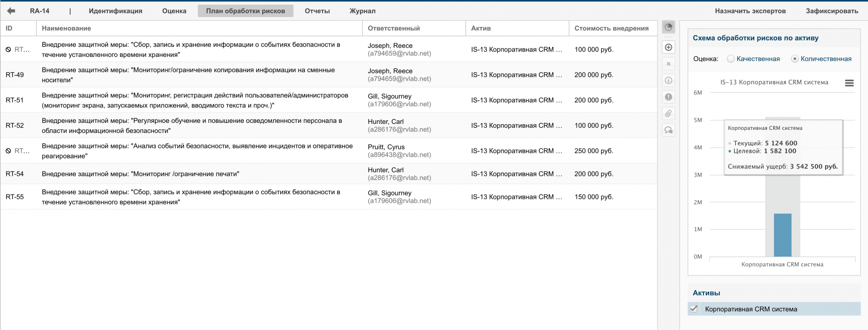
Task: Click the asset cell in the RT-49 row
Action: [x=517, y=75]
